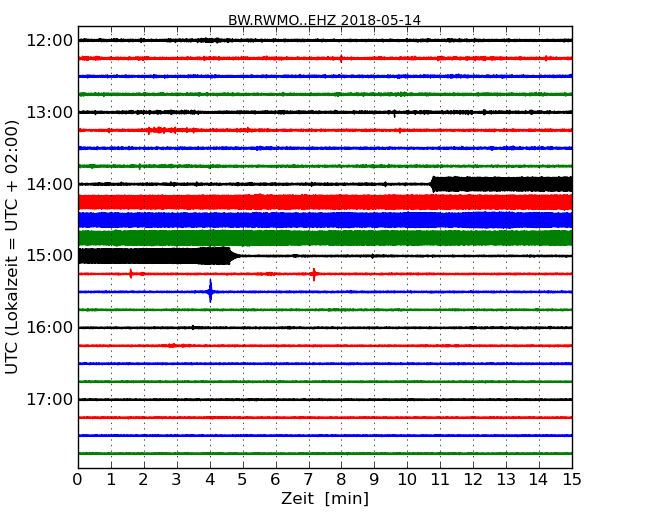650x520 pixels.
Task: Select x-axis tick label 0
Action: click(78, 480)
